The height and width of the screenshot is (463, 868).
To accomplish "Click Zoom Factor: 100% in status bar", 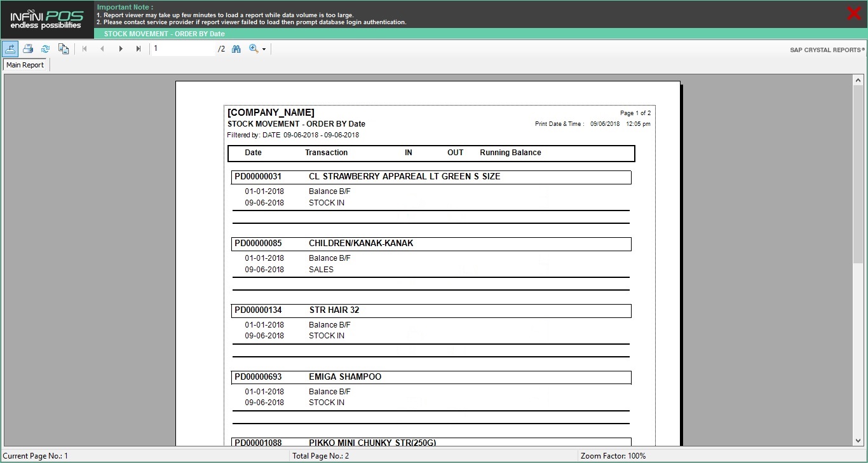I will (x=613, y=456).
